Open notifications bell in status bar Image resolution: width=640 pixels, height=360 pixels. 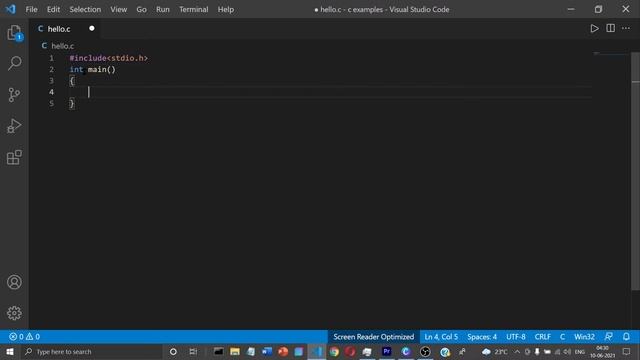626,337
